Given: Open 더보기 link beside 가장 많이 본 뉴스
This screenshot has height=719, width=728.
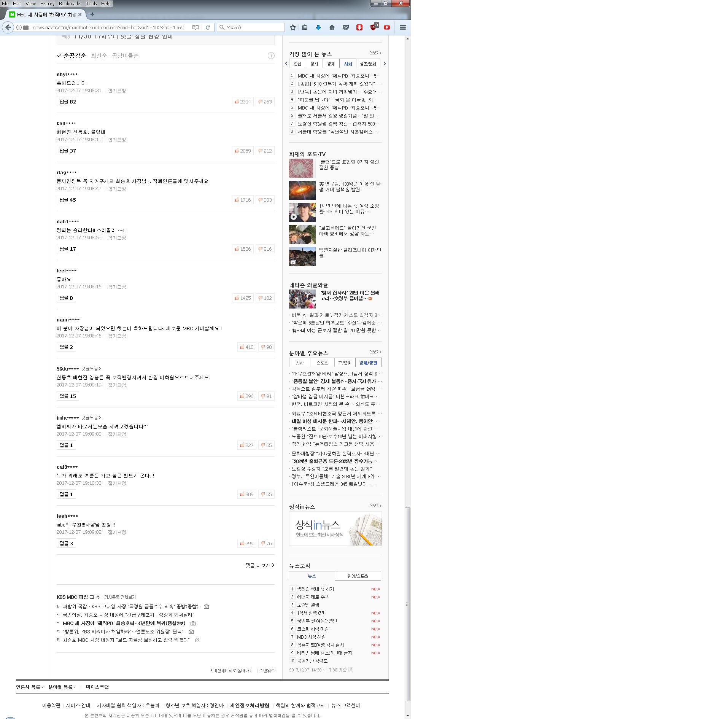Looking at the screenshot, I should [375, 53].
